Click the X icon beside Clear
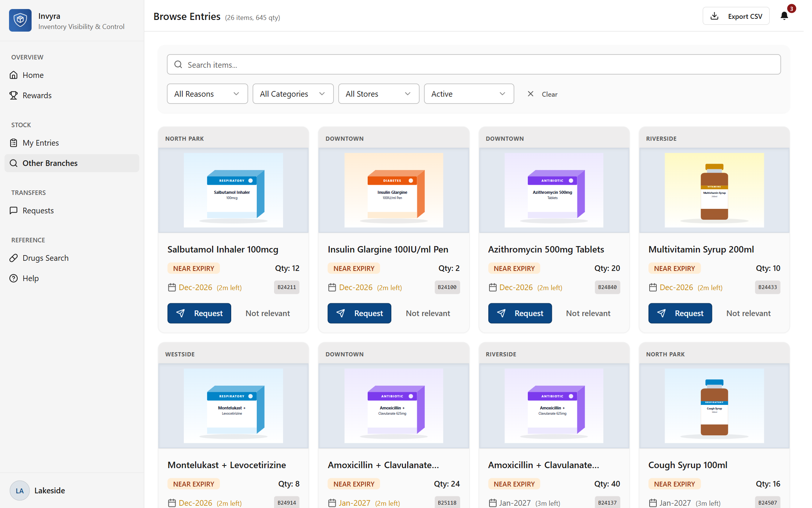The height and width of the screenshot is (508, 812). pyautogui.click(x=530, y=94)
